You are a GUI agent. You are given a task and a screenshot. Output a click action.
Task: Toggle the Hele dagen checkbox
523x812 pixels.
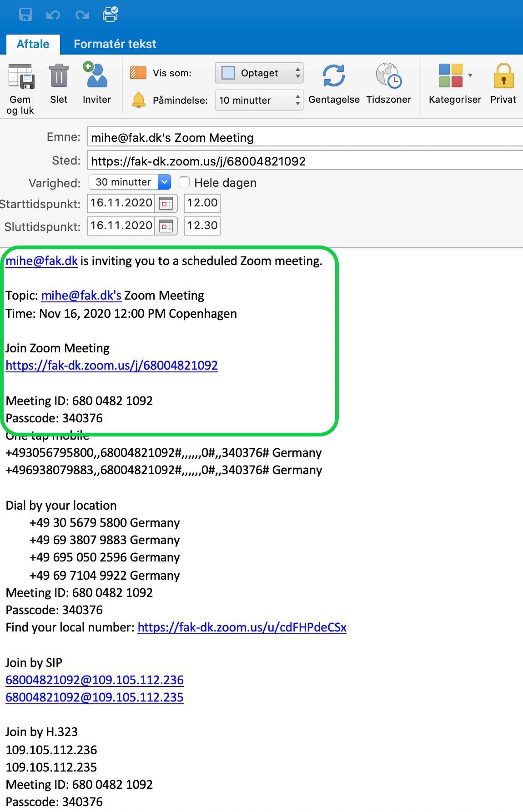point(184,182)
